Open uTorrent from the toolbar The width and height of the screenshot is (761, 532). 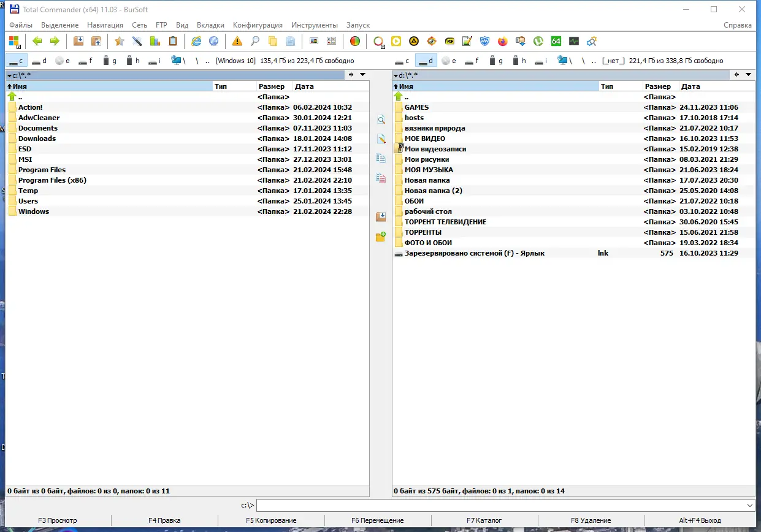click(x=538, y=41)
